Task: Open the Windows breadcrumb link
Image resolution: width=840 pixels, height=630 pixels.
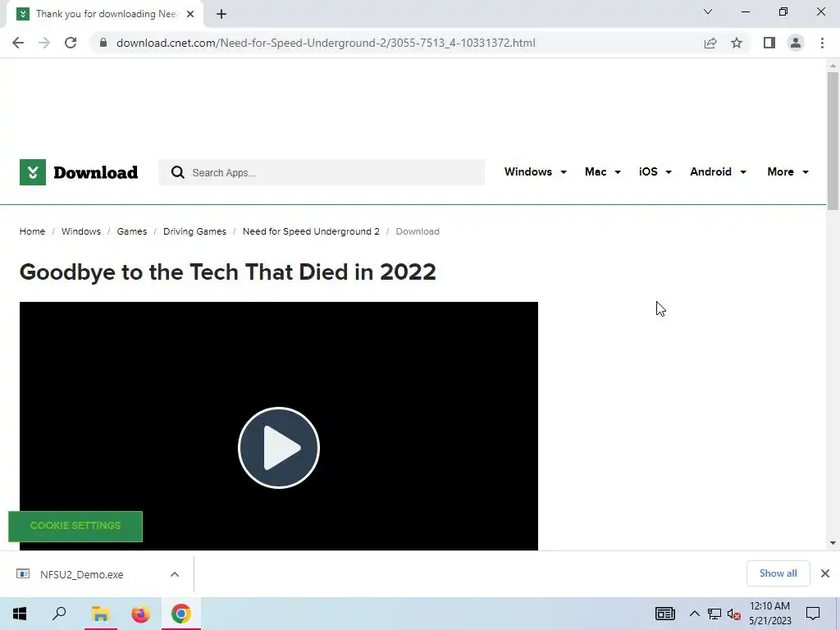Action: 81,231
